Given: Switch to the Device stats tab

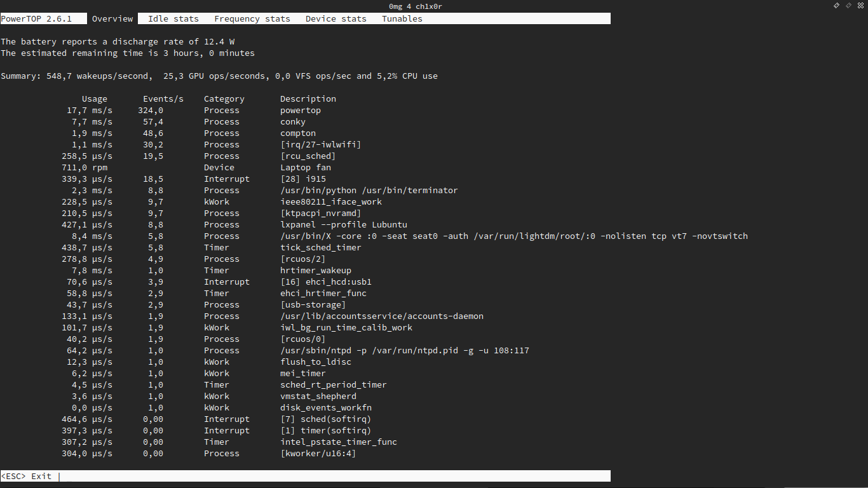Looking at the screenshot, I should [336, 18].
